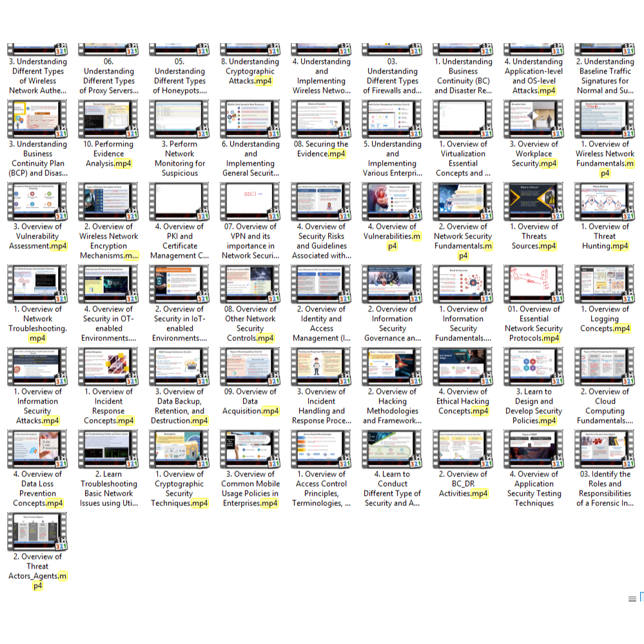Open thumbnail of '1. Overview of Network Troubleshooting.mp4'
The height and width of the screenshot is (644, 644).
click(38, 284)
